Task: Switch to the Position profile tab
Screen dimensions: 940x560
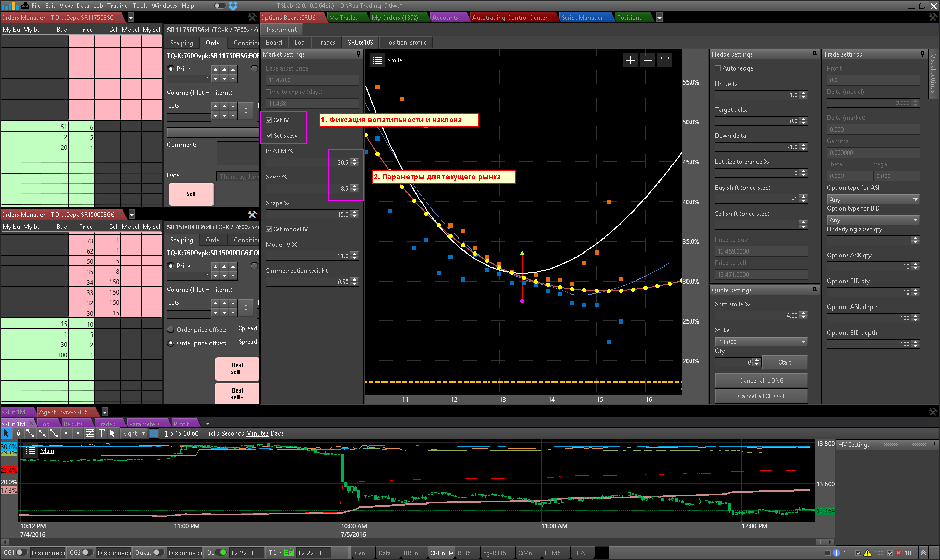Action: point(405,43)
